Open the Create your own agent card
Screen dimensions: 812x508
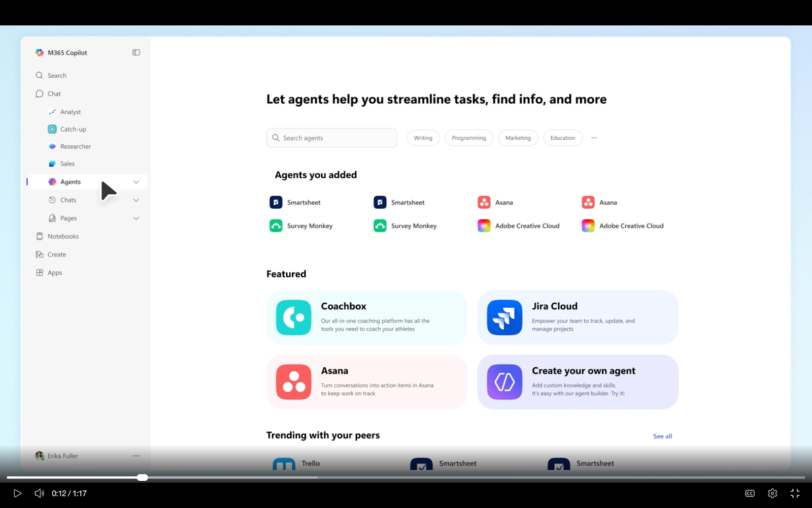(578, 382)
